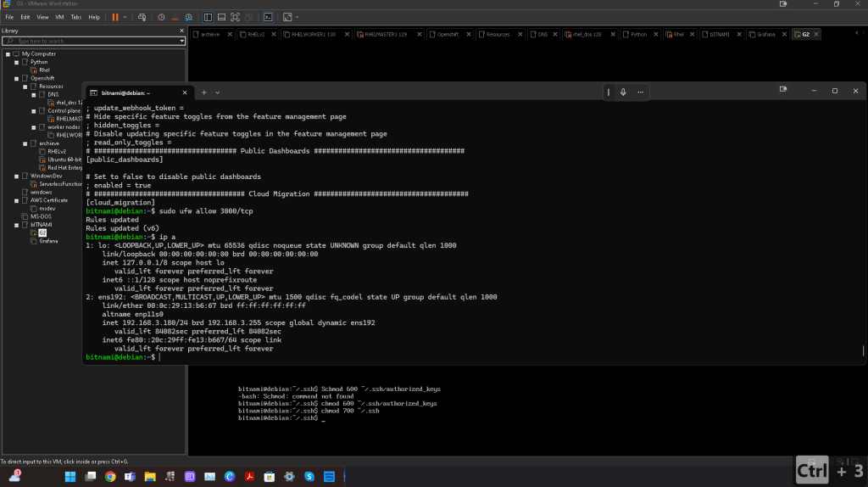Open the library search dropdown arrow
This screenshot has width=868, height=487.
coord(181,41)
